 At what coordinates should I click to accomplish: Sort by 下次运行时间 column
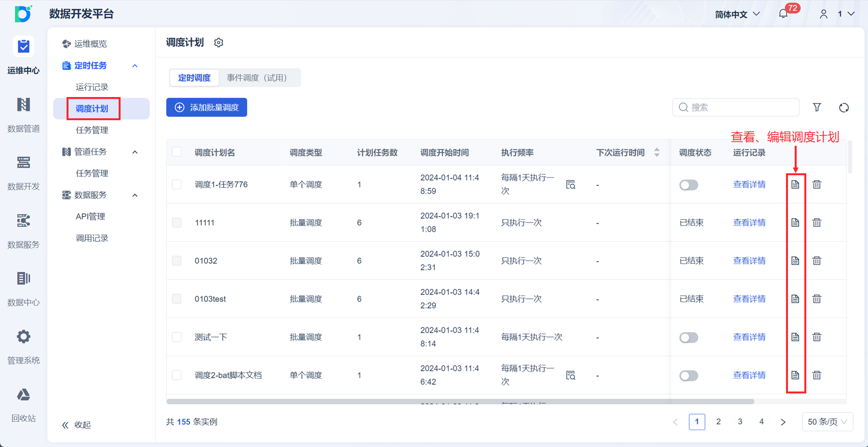click(x=657, y=153)
